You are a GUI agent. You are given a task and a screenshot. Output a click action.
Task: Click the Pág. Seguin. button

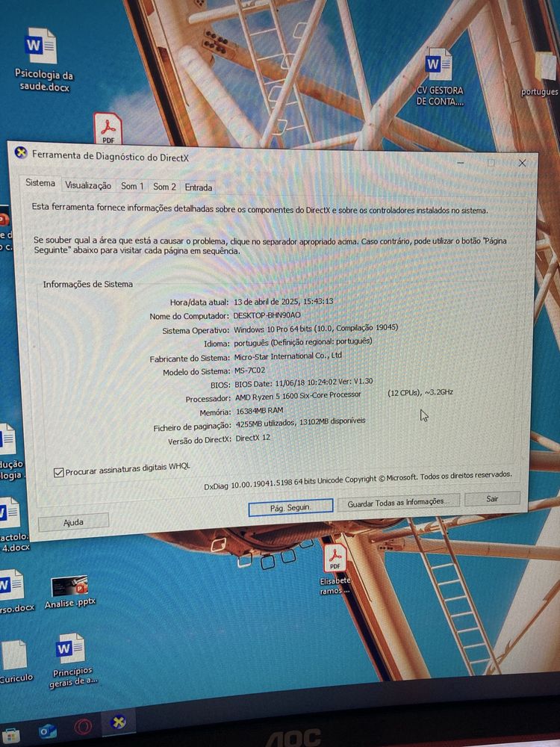[290, 508]
